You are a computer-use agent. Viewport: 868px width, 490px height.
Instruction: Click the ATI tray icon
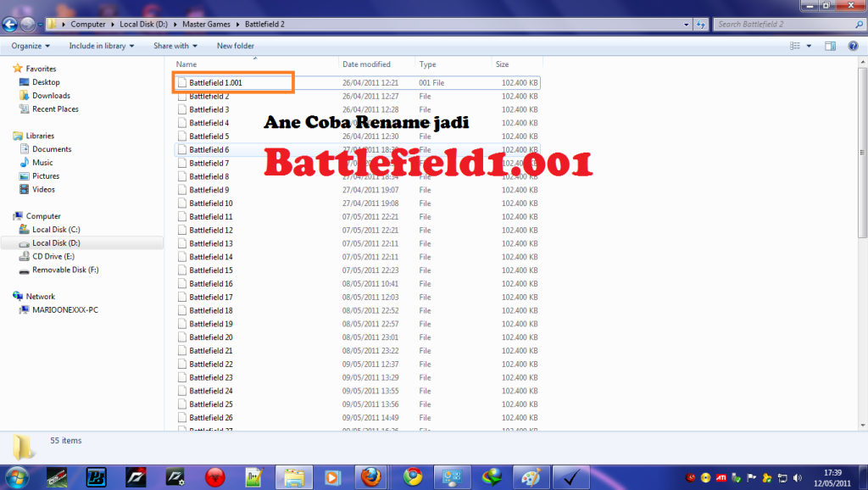pyautogui.click(x=721, y=478)
